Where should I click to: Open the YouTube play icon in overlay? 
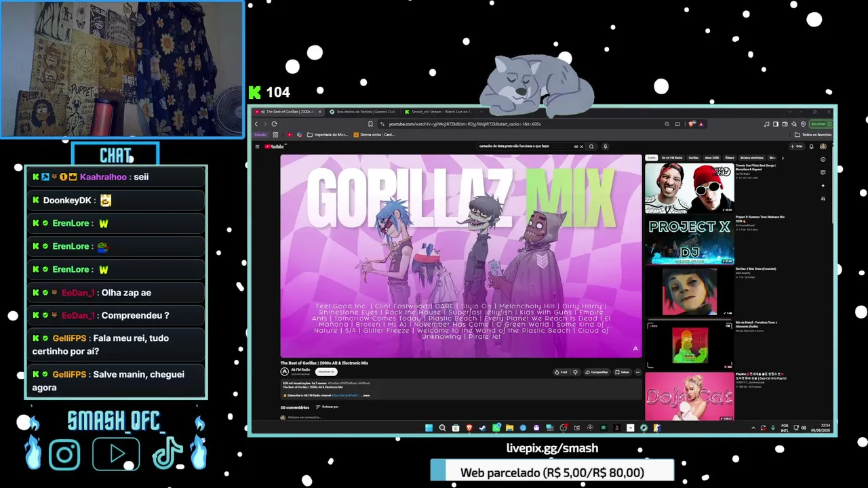click(116, 455)
